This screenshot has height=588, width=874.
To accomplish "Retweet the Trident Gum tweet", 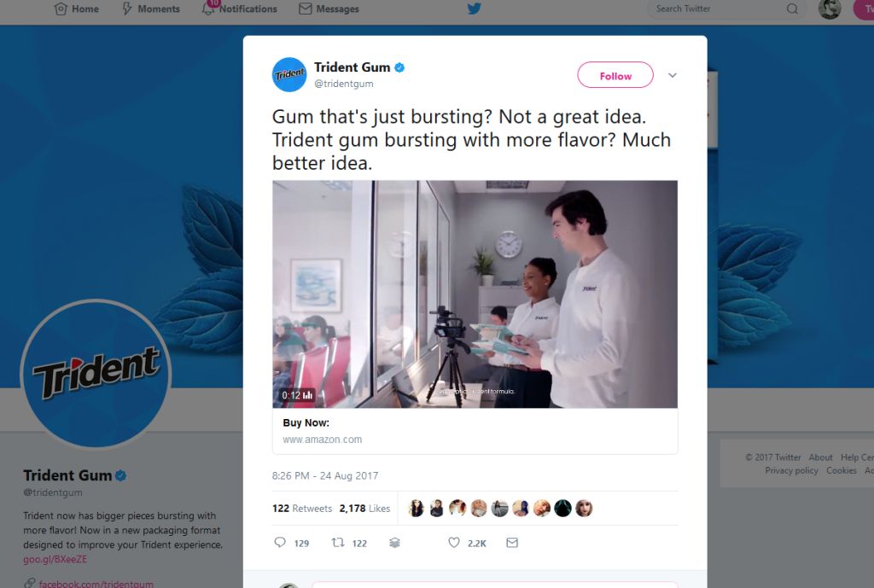I will (x=339, y=542).
